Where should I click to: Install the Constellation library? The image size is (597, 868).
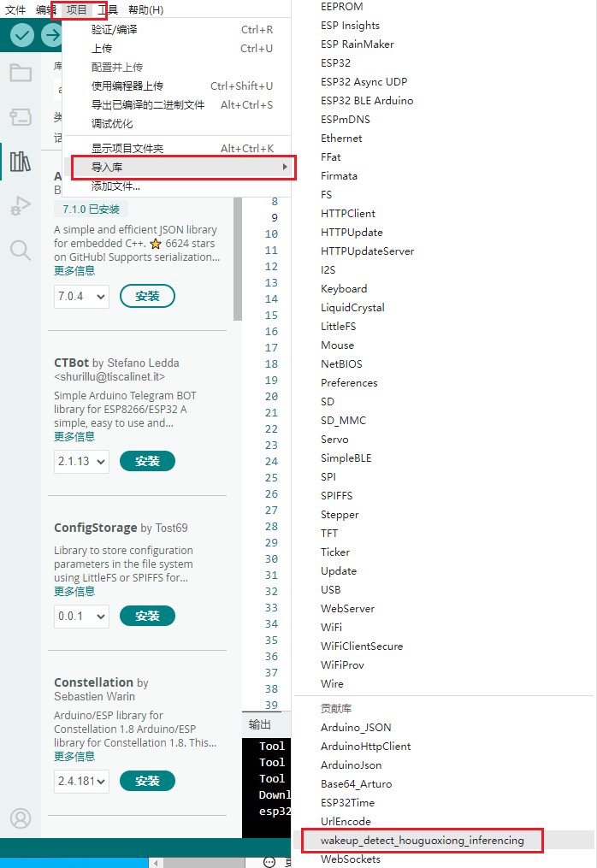click(x=147, y=781)
